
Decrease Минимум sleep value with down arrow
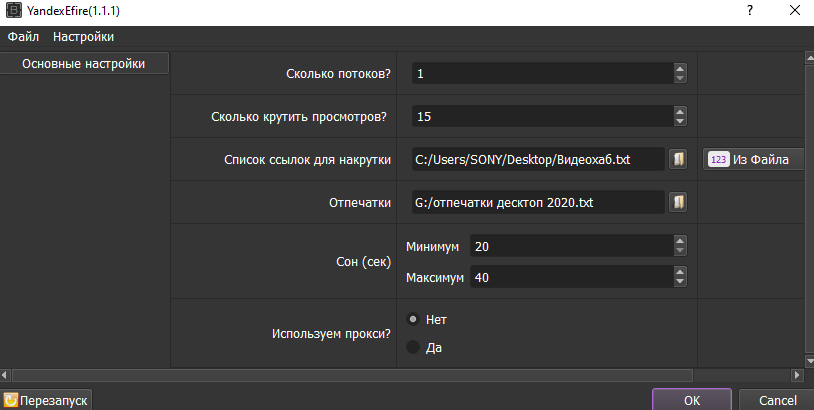680,251
